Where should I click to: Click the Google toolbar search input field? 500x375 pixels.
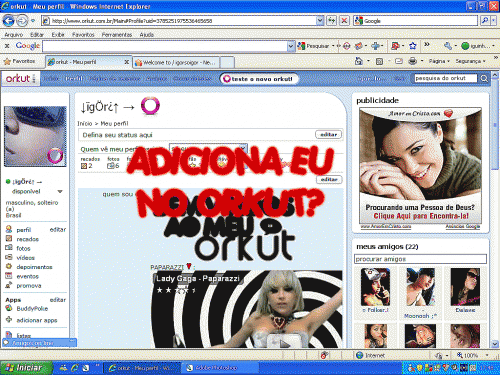pos(165,46)
